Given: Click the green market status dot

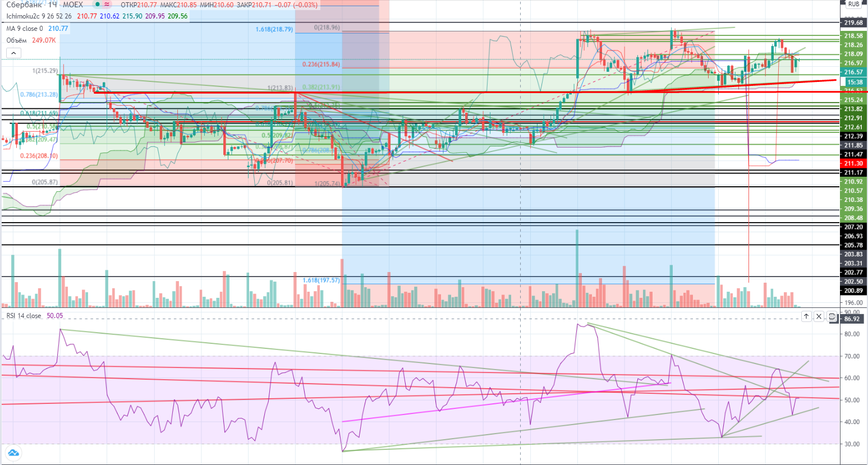Looking at the screenshot, I should click(97, 4).
